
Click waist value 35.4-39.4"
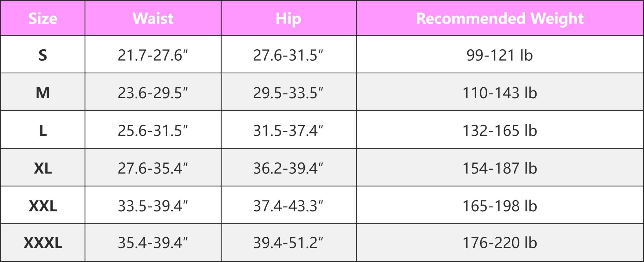153,243
